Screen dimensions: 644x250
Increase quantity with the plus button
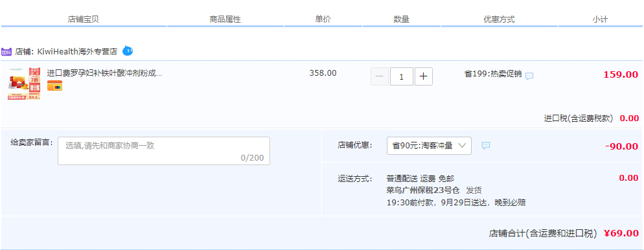(424, 76)
